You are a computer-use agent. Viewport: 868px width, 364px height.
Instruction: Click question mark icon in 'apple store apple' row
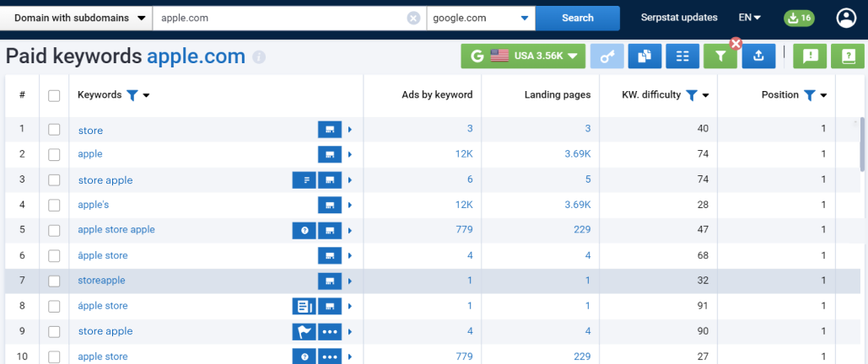tap(304, 230)
